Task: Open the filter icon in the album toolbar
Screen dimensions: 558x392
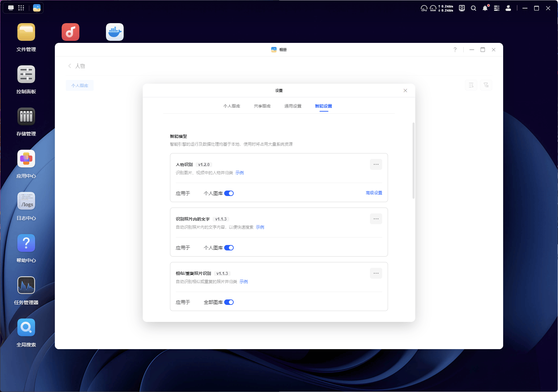Action: click(486, 85)
